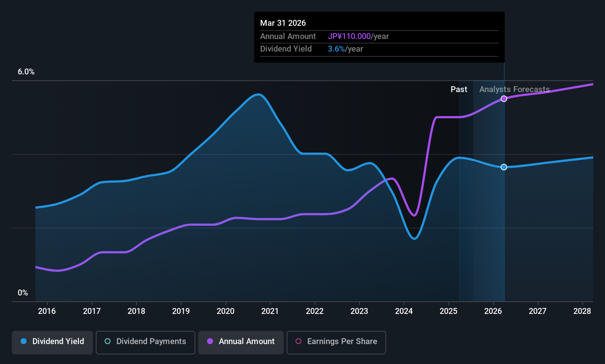The width and height of the screenshot is (605, 364).
Task: Click the 3.6%/year tooltip value
Action: pyautogui.click(x=345, y=49)
